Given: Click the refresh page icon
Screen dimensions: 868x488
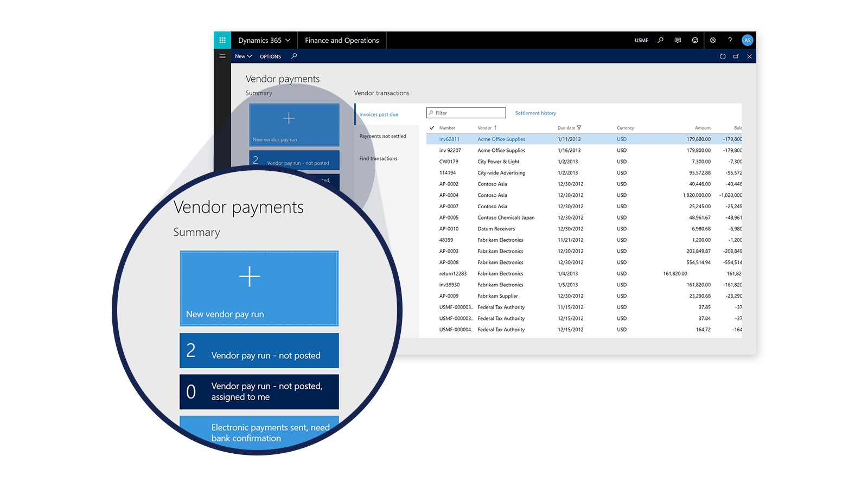Looking at the screenshot, I should point(723,56).
